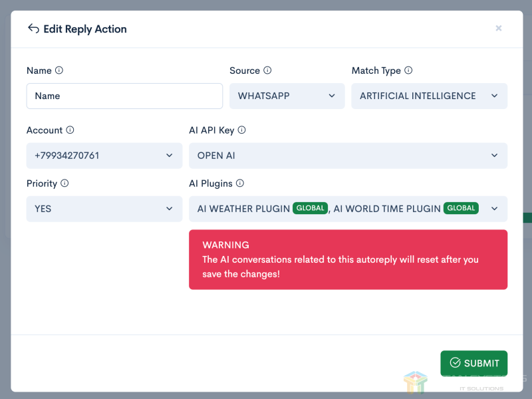The width and height of the screenshot is (532, 399).
Task: Open the AI API Key dropdown showing OPEN AI
Action: (x=348, y=156)
